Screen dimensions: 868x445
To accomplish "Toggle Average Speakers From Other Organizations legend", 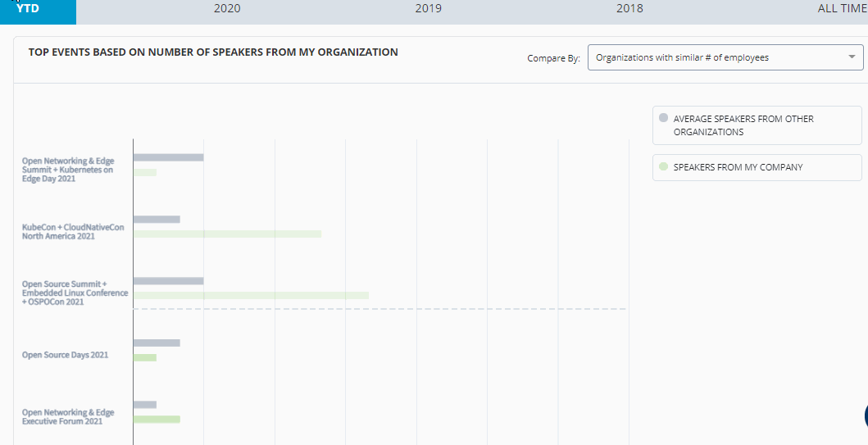I will click(757, 125).
